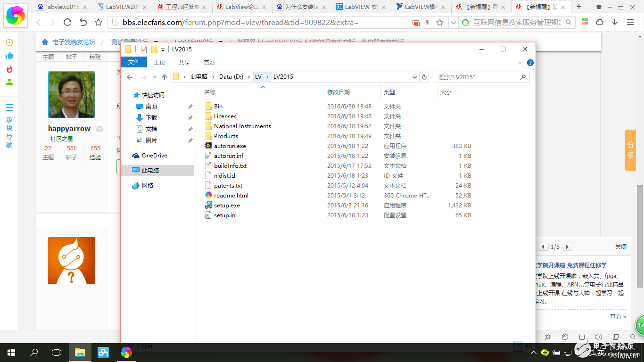Open the 文件 ribbon tab
Viewport: 644px width, 362px height.
134,62
